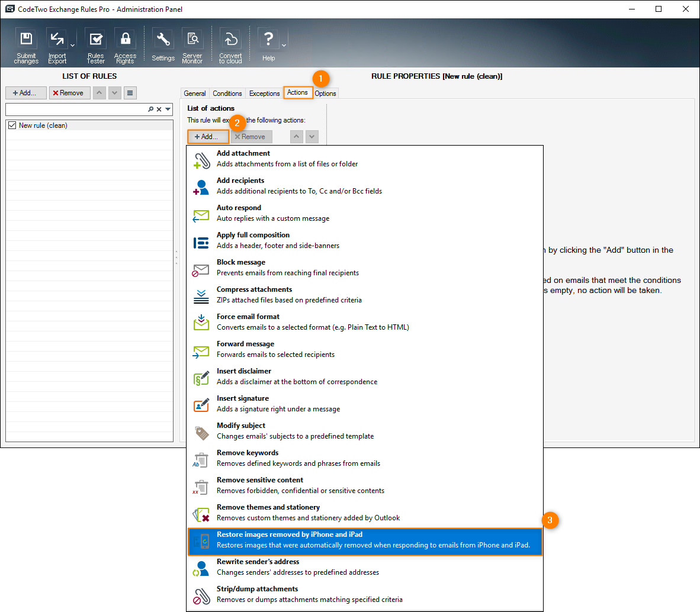Click the Remove themes and stationery icon
This screenshot has height=612, width=700.
(201, 514)
